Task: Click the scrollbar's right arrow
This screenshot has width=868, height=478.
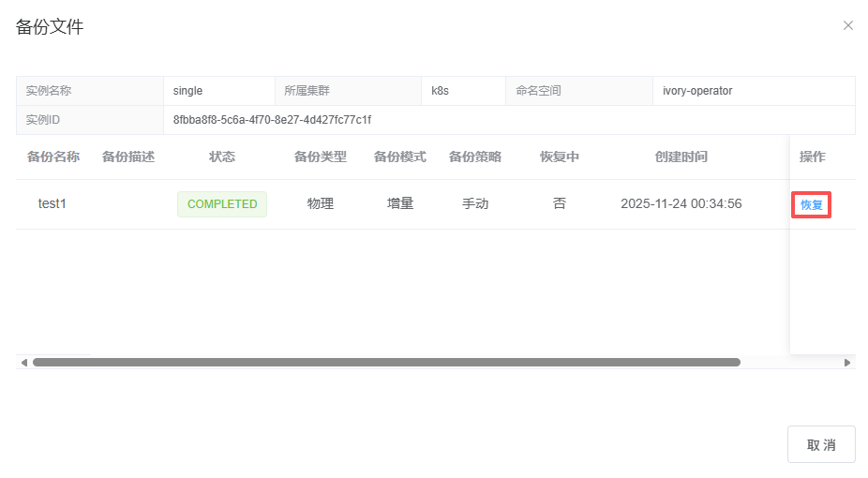Action: pyautogui.click(x=847, y=362)
